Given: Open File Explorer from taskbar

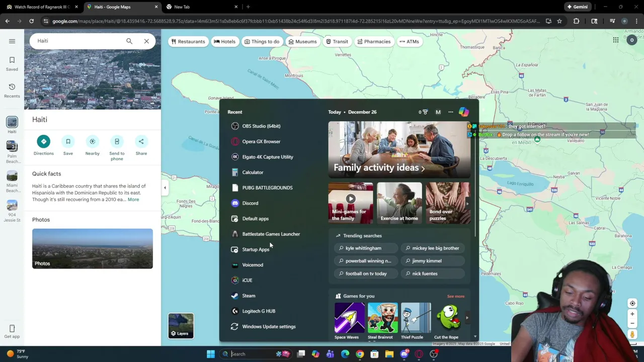Looking at the screenshot, I should click(389, 354).
